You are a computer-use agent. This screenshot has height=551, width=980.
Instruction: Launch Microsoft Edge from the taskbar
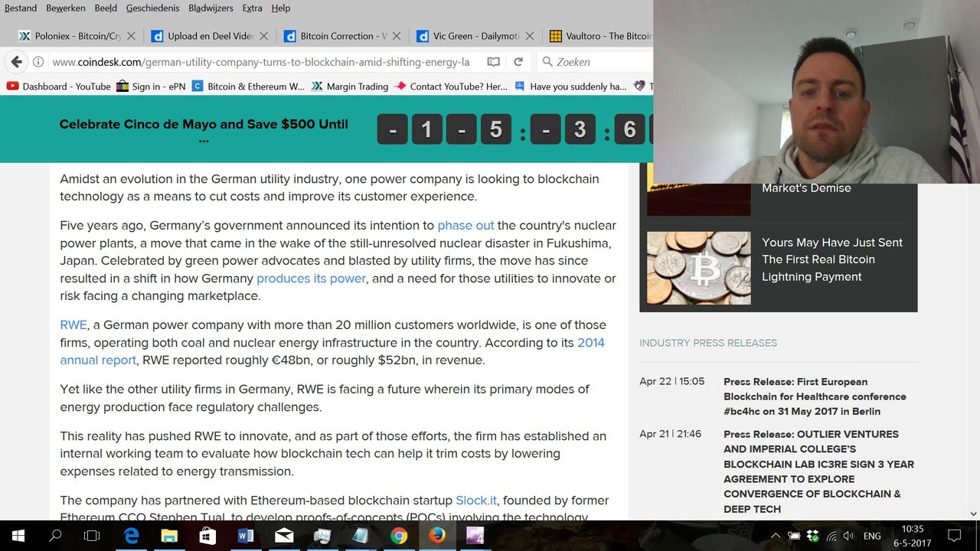pyautogui.click(x=131, y=536)
